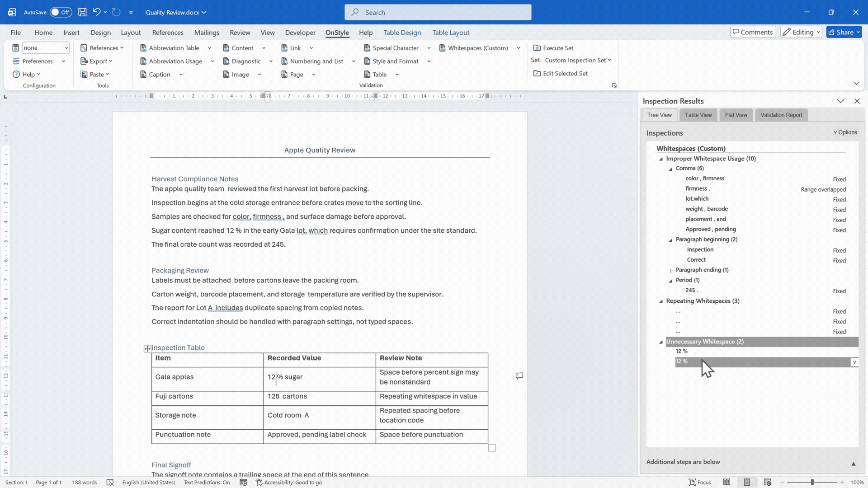Expand Paragraph ending (1) tree node
This screenshot has width=868, height=488.
[x=671, y=270]
